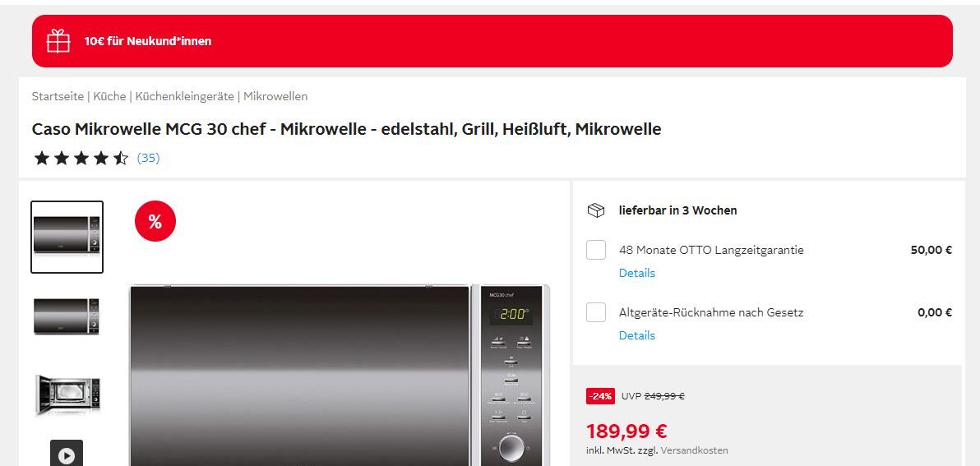Go to Startseite breadcrumb
This screenshot has width=980, height=466.
58,96
